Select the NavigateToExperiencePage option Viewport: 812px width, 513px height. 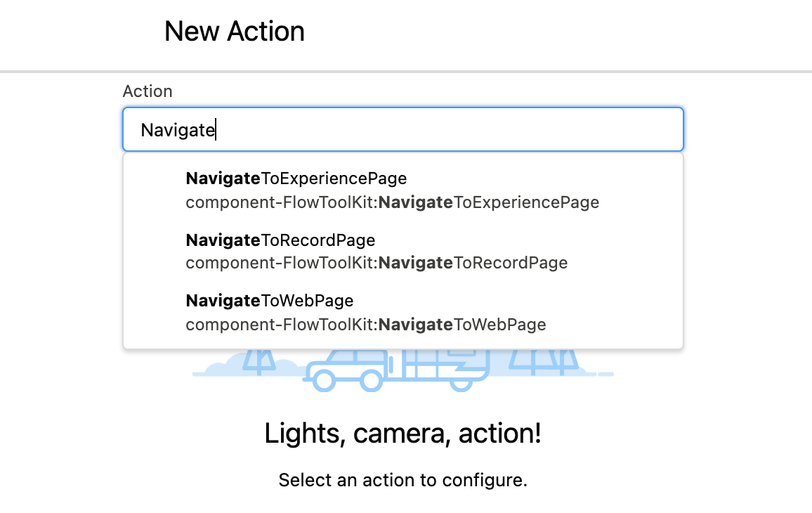[x=296, y=178]
